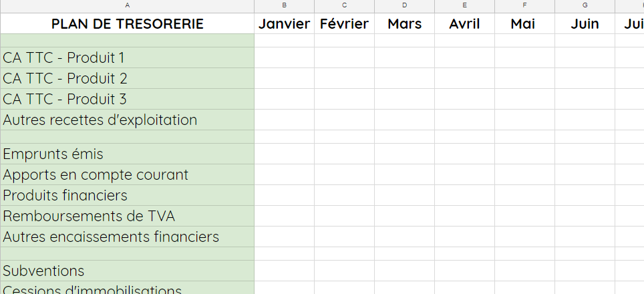
Task: Select the Mai header cell
Action: coord(524,23)
